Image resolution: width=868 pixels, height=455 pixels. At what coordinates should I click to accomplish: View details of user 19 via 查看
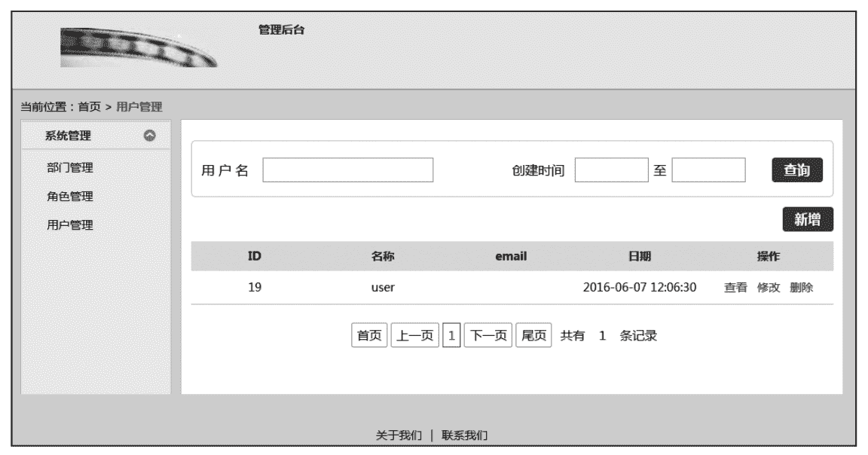pyautogui.click(x=735, y=287)
